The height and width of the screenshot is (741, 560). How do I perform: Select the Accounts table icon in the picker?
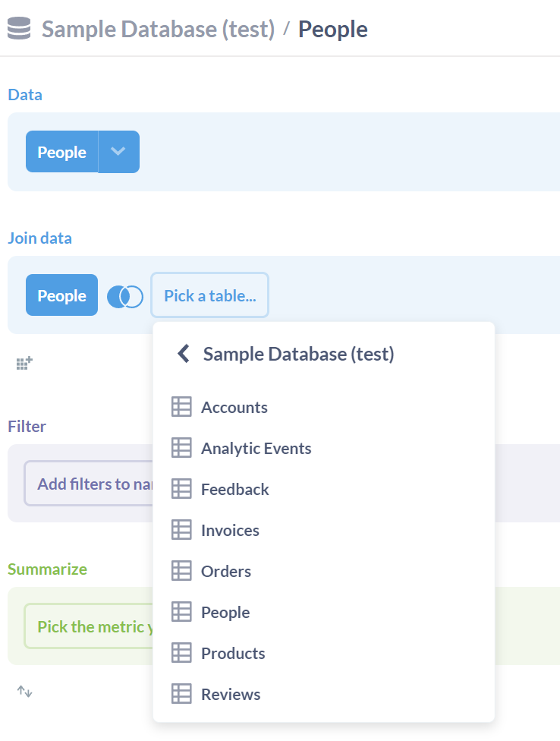pos(181,407)
